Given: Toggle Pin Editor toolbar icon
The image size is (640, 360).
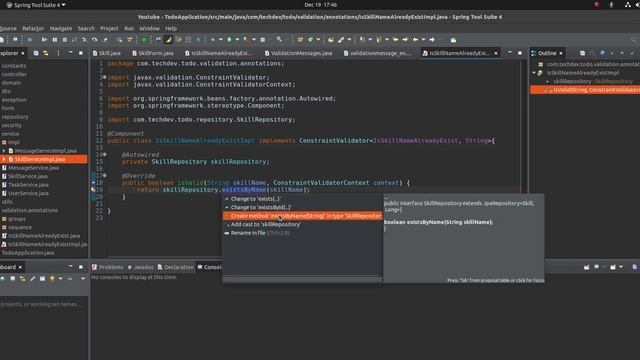Looking at the screenshot, I should tap(453, 40).
